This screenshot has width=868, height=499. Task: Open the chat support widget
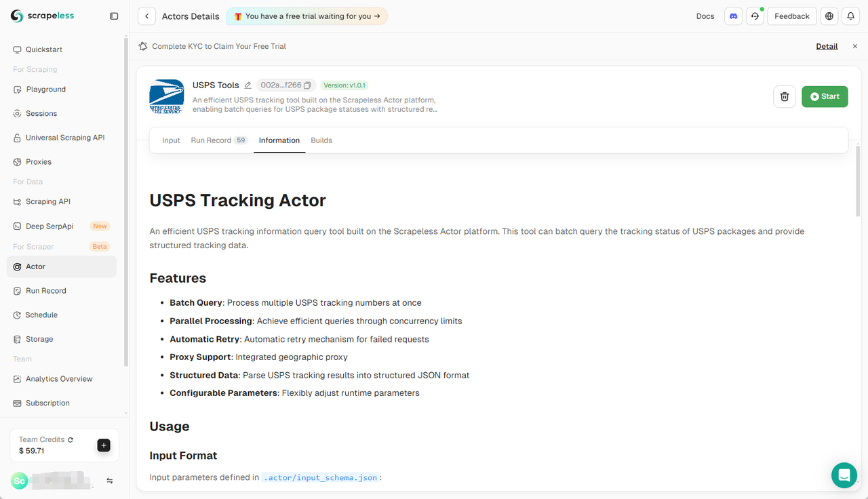click(x=844, y=475)
